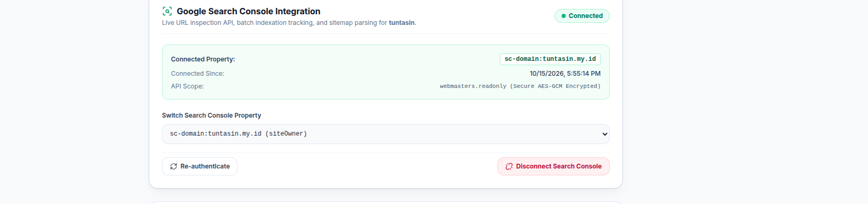Click the Connected Since label

click(197, 74)
